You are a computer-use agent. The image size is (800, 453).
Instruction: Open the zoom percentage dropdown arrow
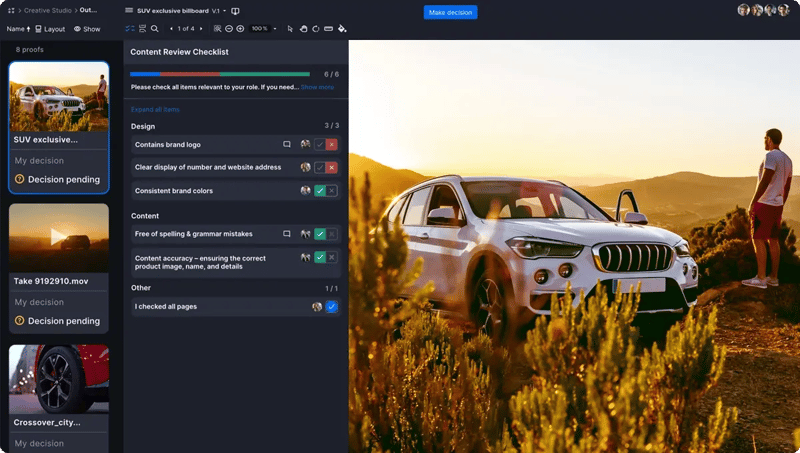tap(275, 29)
